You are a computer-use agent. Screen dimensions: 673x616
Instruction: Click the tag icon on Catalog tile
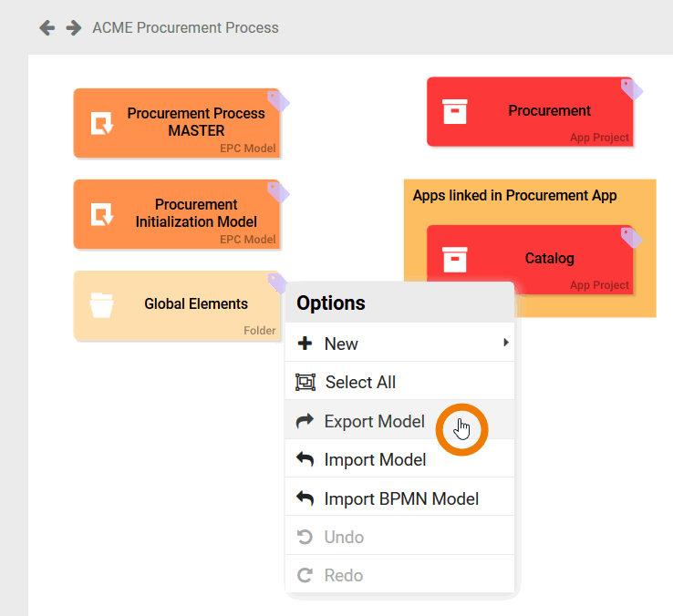631,237
